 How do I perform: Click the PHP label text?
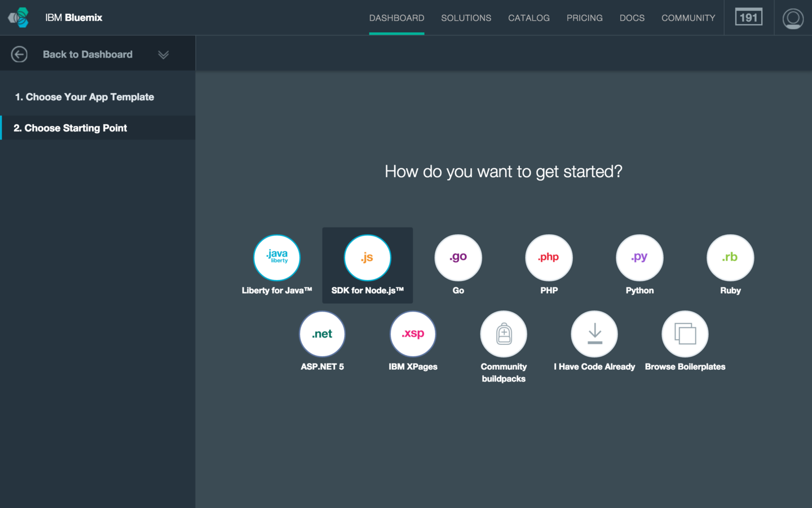(549, 291)
